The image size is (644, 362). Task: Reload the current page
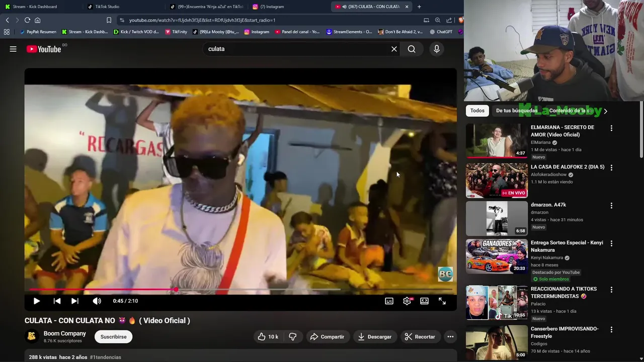click(27, 20)
